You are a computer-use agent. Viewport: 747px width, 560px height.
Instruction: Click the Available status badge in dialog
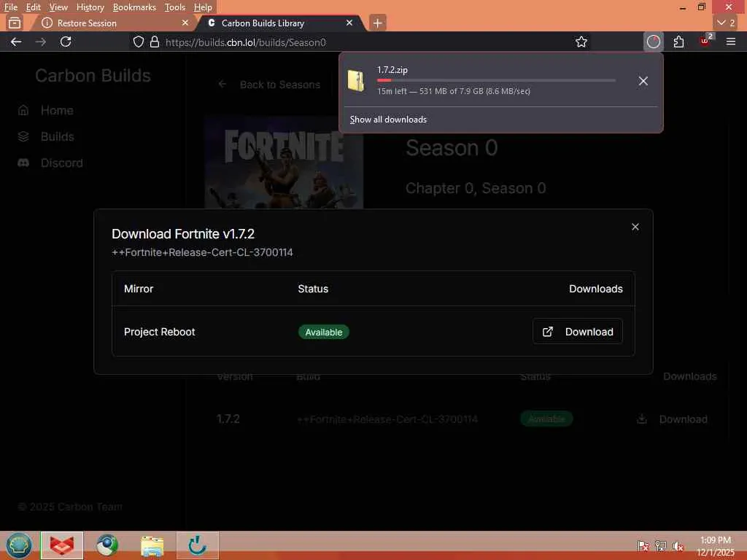coord(323,332)
